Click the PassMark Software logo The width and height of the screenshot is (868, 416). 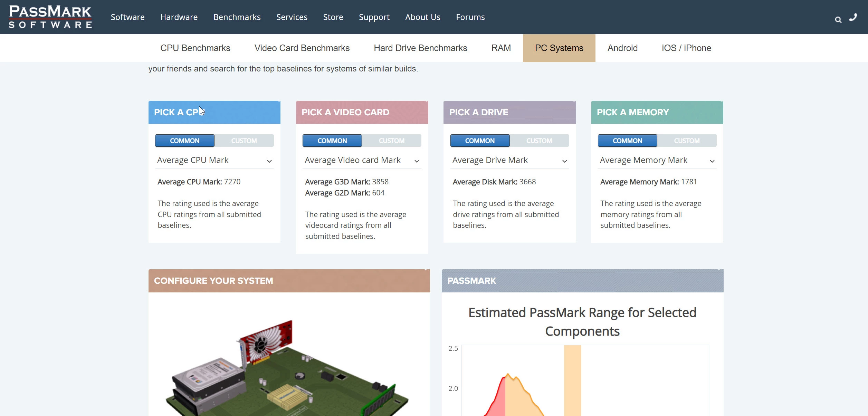click(x=50, y=17)
